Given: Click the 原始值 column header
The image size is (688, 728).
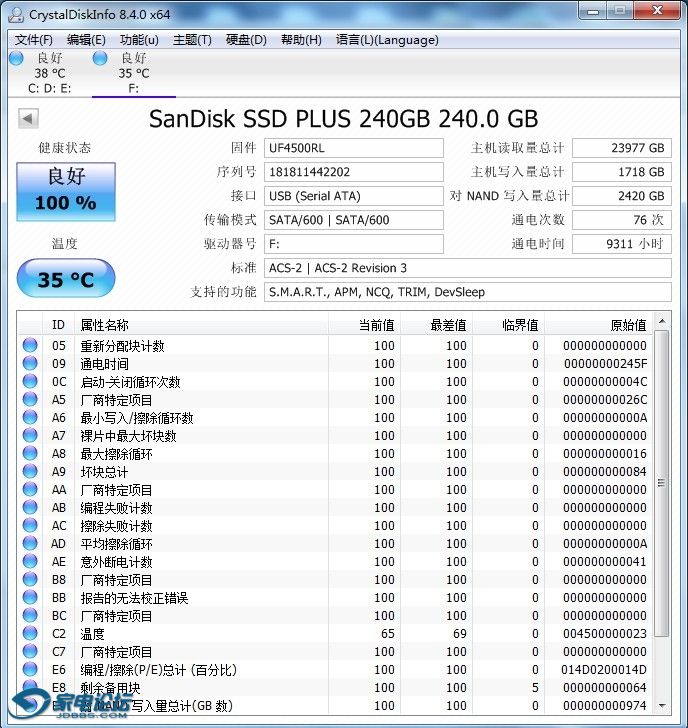Looking at the screenshot, I should tap(599, 325).
